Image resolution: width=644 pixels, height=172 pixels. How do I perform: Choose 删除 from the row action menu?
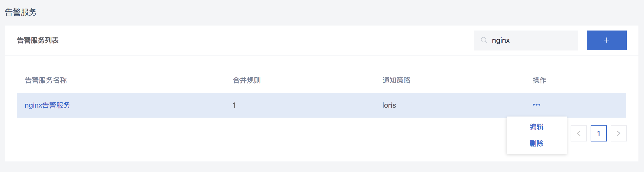pos(536,143)
